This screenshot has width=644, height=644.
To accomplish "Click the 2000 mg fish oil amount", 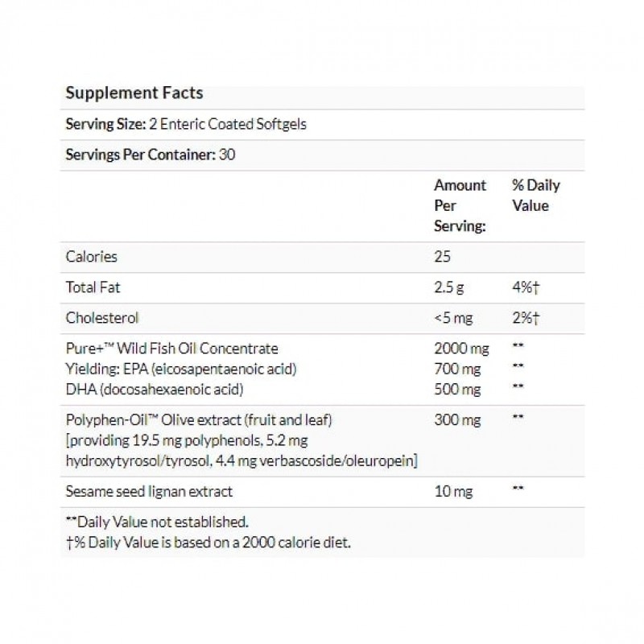I will (459, 349).
